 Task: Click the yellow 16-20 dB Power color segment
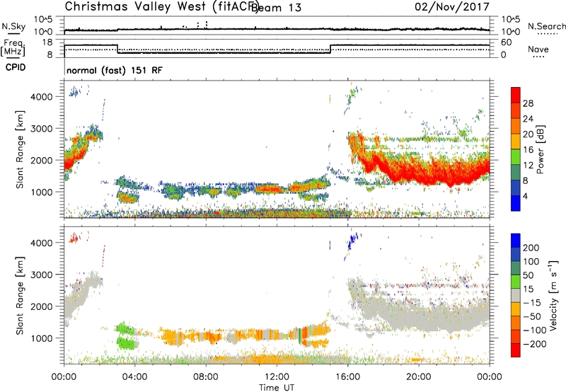pyautogui.click(x=516, y=142)
